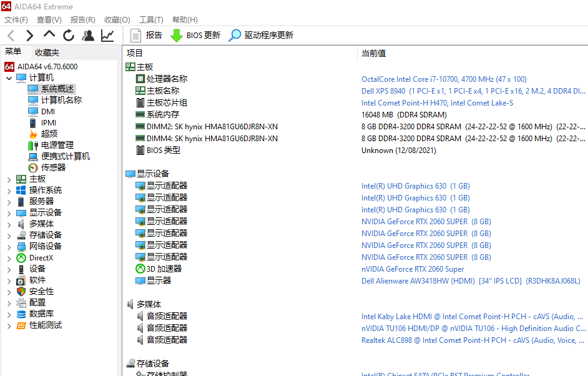Select 传感器 in the sidebar tree
This screenshot has height=376, width=588.
tap(53, 167)
